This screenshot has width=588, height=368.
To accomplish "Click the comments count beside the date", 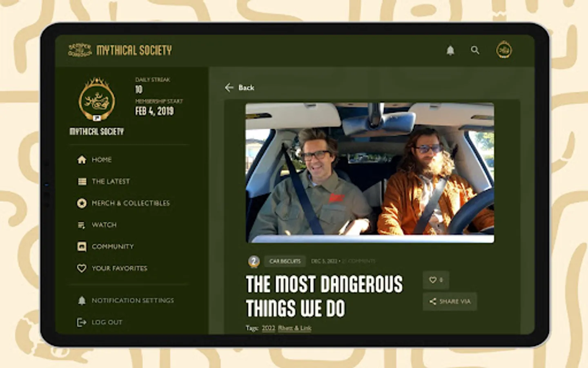I will pos(359,261).
